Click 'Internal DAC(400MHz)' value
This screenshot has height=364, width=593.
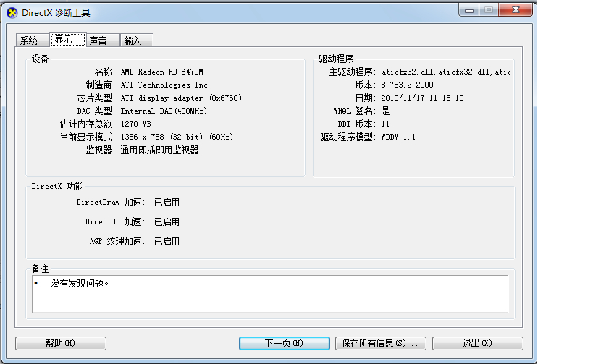164,111
